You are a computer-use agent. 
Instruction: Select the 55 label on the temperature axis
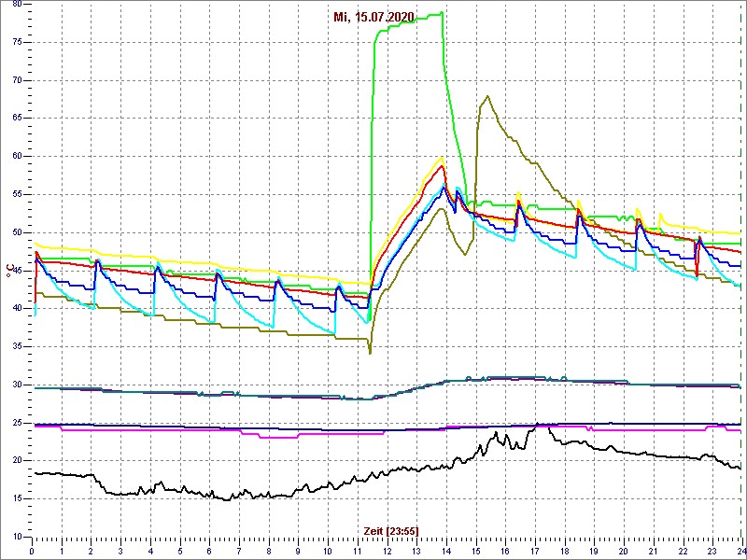tap(17, 194)
